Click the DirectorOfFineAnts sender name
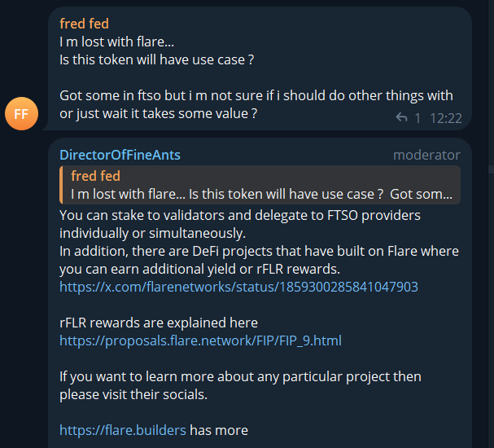Image resolution: width=494 pixels, height=448 pixels. pos(120,155)
